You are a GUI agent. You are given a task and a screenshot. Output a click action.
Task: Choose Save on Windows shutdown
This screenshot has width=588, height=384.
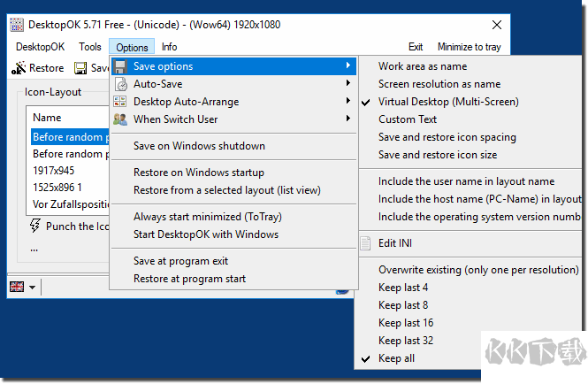(234, 146)
